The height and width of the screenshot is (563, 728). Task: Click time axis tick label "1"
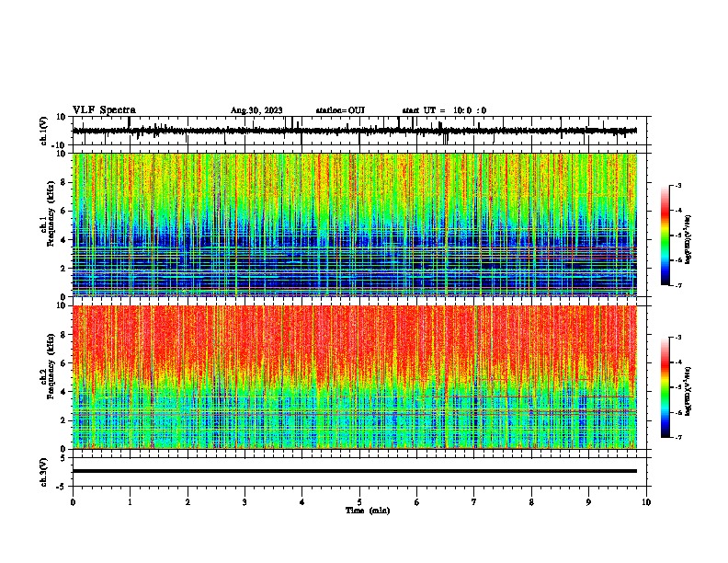click(130, 502)
